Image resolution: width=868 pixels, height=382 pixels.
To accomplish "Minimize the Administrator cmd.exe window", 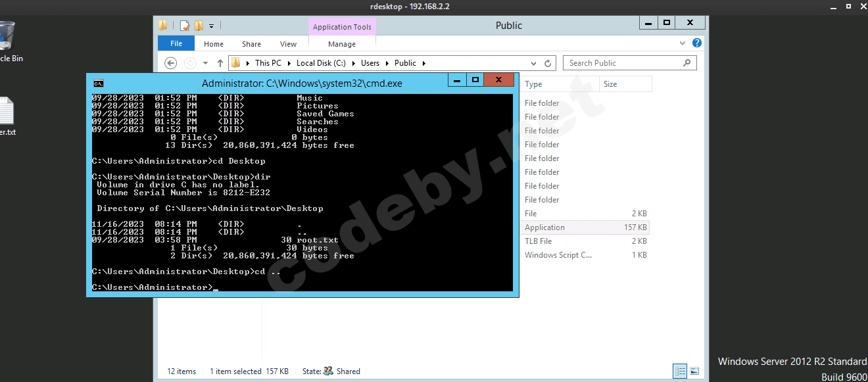I will pos(456,80).
